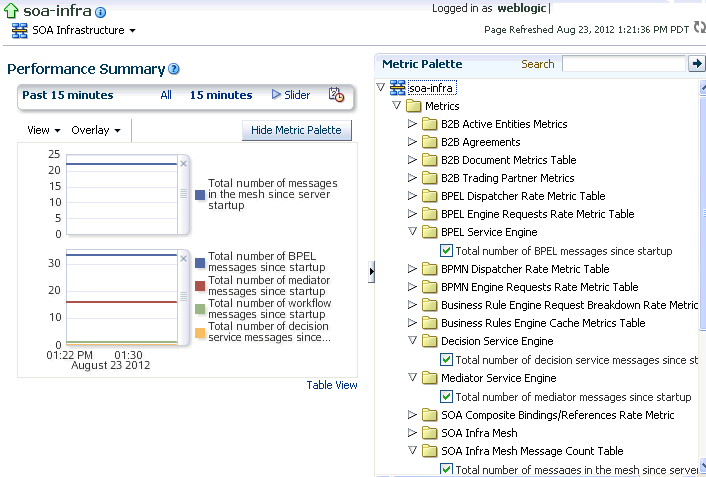Grab the second chart's reorder handle
Screen dimensions: 706x477
(184, 296)
